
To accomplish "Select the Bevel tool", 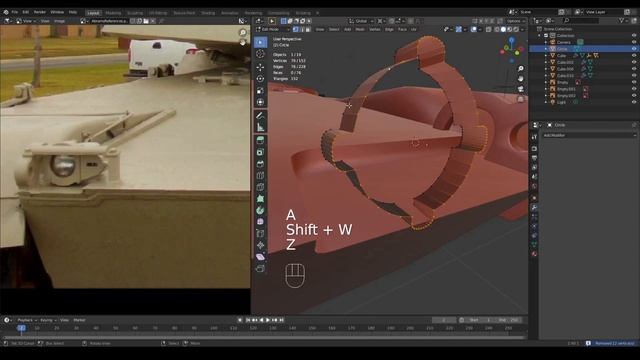I will [x=260, y=164].
